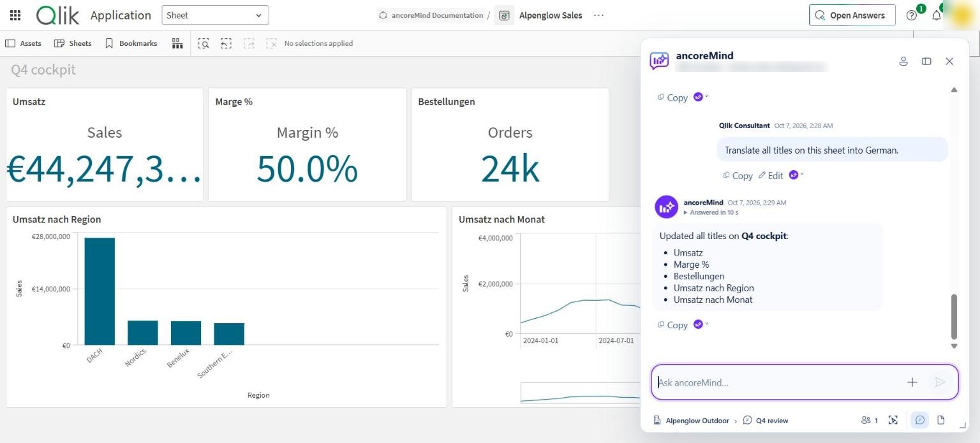This screenshot has width=980, height=443.
Task: Open the purple dropdown below the response list
Action: [701, 324]
